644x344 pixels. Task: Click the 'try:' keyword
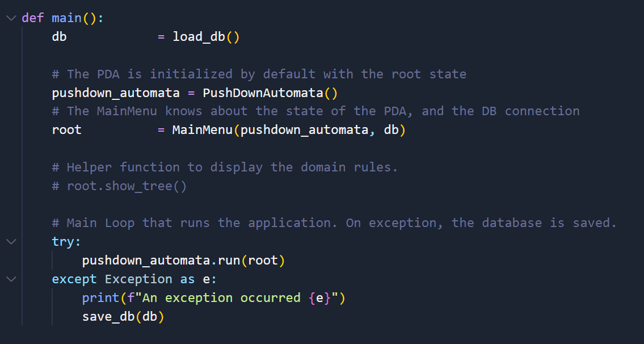coord(66,242)
